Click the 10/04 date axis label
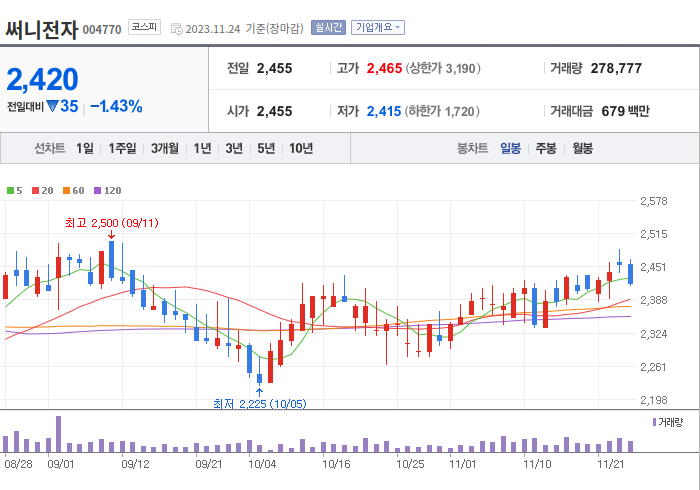This screenshot has height=490, width=700. tap(262, 464)
